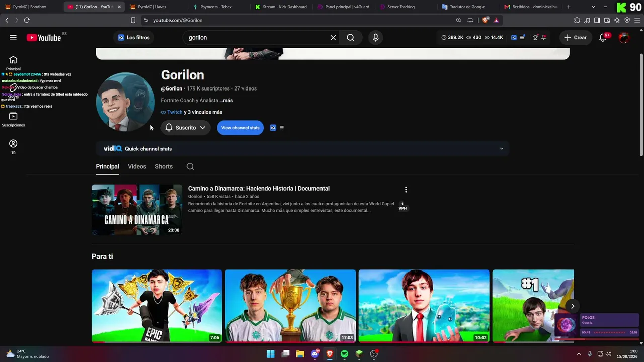644x362 pixels.
Task: Click the browser address bar URL
Action: (x=178, y=20)
